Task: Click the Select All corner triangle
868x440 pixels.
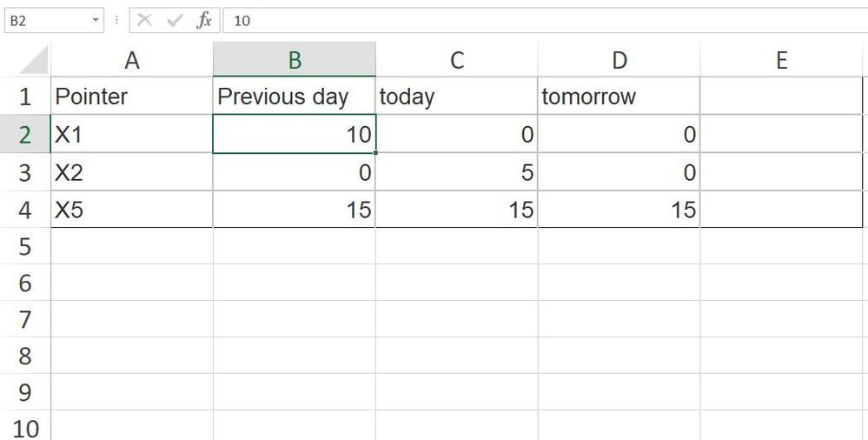Action: (x=33, y=60)
